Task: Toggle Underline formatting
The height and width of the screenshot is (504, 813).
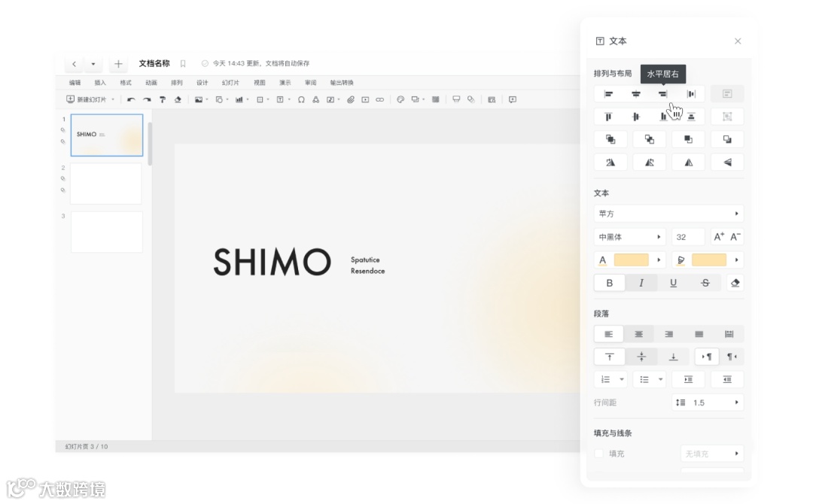Action: [673, 283]
